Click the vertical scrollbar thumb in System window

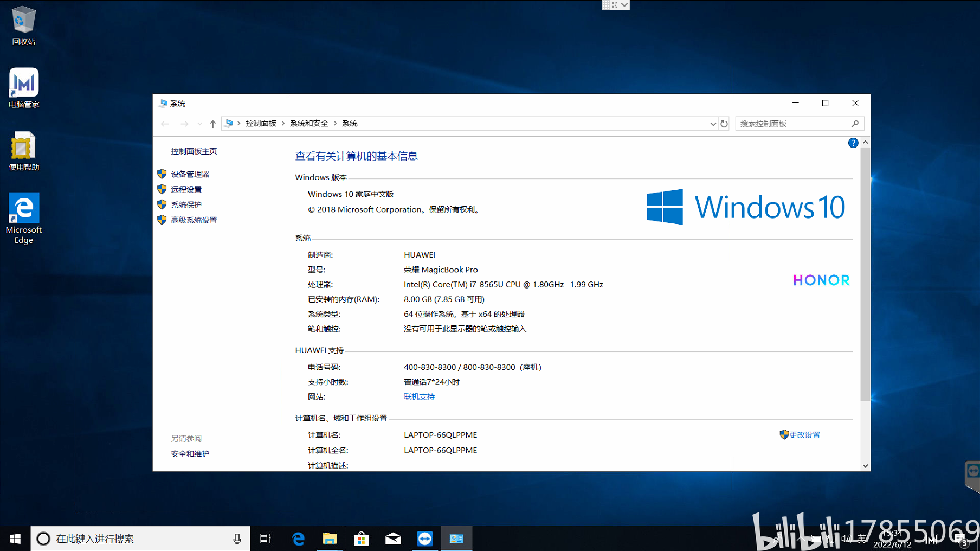tap(865, 274)
